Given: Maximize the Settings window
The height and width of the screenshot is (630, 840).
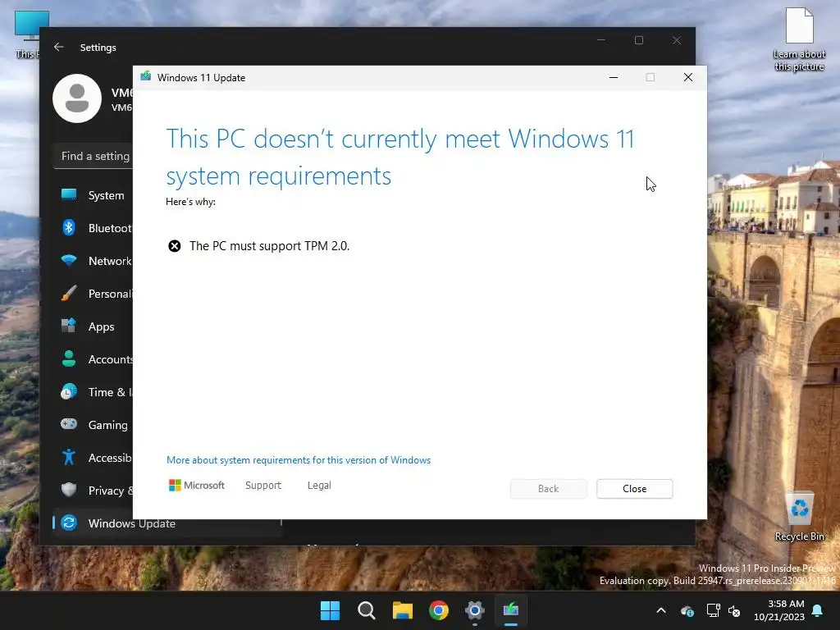Looking at the screenshot, I should point(638,40).
